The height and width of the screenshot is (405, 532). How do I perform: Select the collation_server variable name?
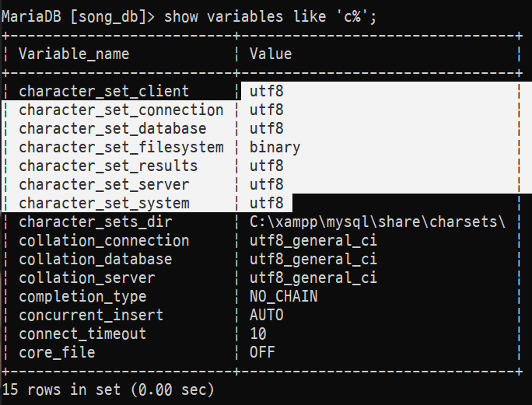pos(86,278)
